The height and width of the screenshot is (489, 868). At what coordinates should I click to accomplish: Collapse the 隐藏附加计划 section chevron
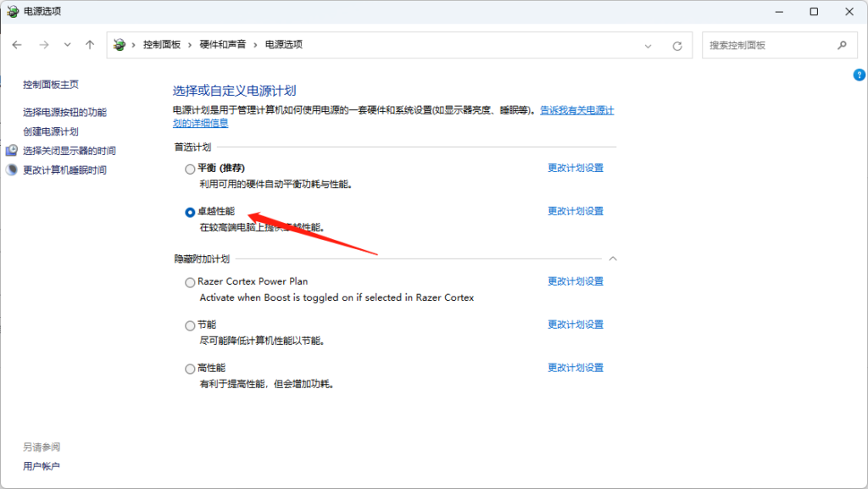coord(613,258)
